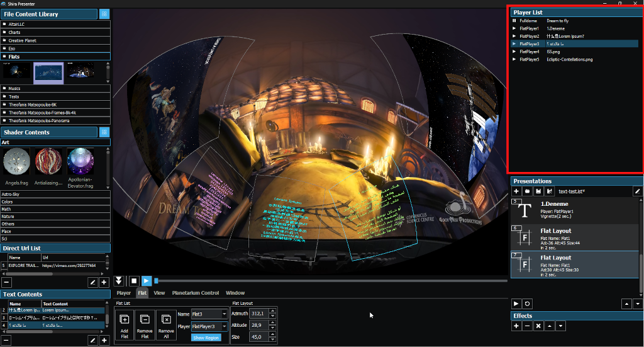Play the presentation list
Screen dimensions: 644x347
click(516, 304)
